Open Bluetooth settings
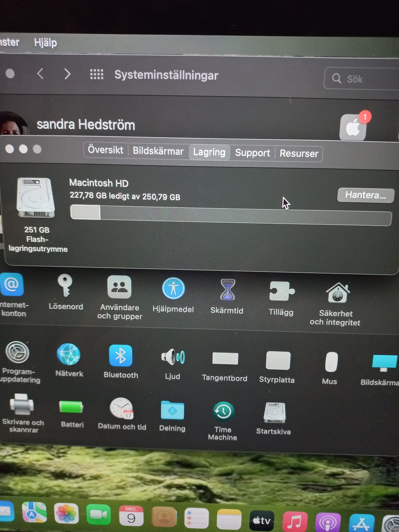 (121, 356)
